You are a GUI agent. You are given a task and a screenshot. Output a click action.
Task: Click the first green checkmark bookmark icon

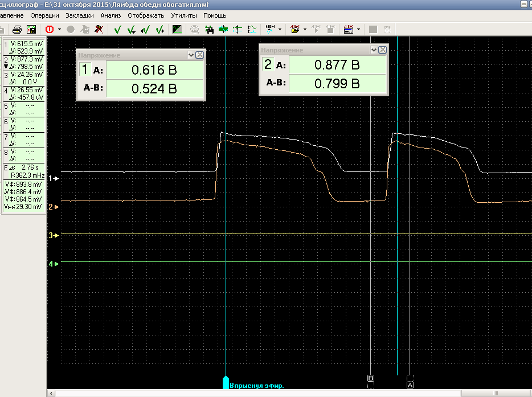[x=117, y=29]
